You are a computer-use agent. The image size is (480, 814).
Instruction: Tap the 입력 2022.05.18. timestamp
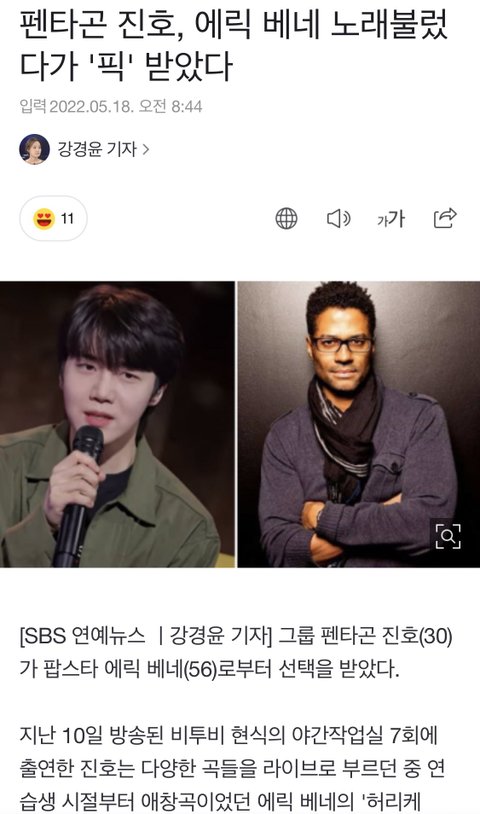click(x=111, y=106)
